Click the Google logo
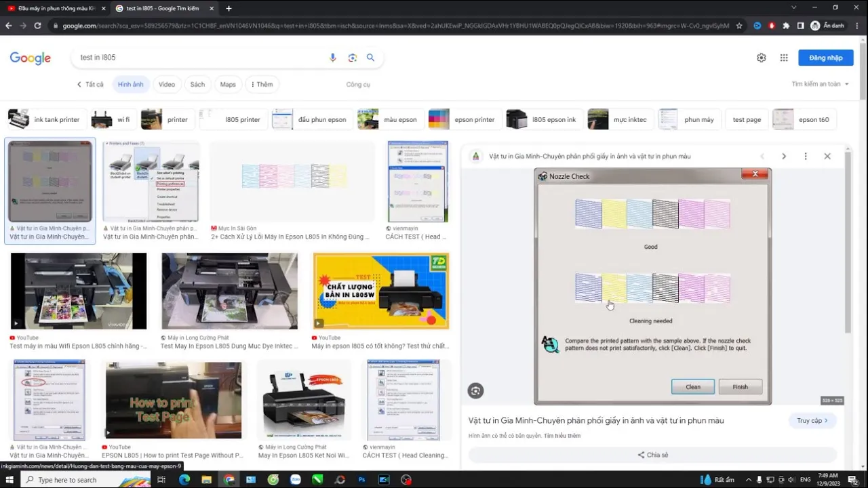Screen dimensions: 868x488 click(x=31, y=58)
